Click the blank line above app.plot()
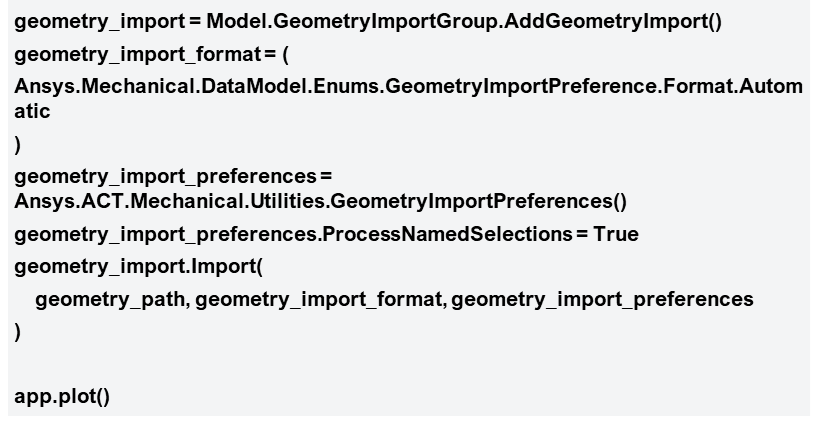 [x=408, y=364]
